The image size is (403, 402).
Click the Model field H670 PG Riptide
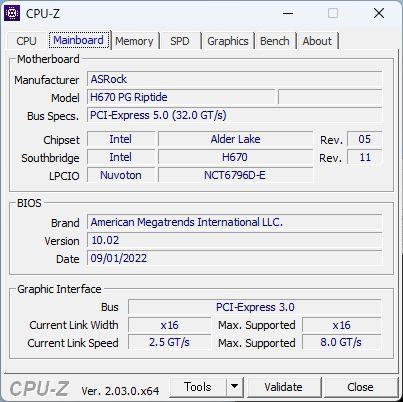pos(181,97)
